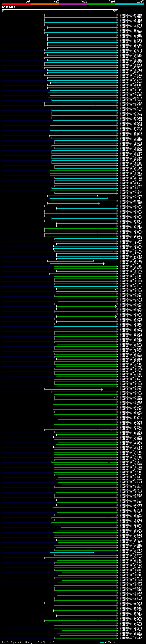Click the Large gaps legend text

(28, 642)
